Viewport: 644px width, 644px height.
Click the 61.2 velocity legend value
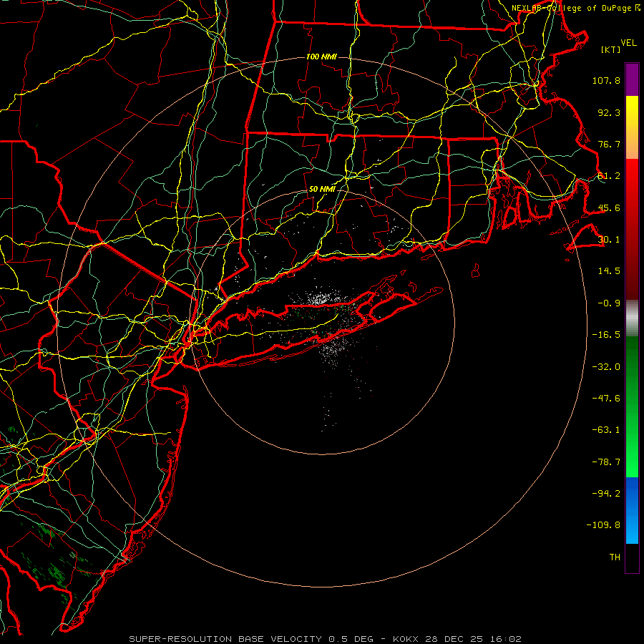click(609, 176)
